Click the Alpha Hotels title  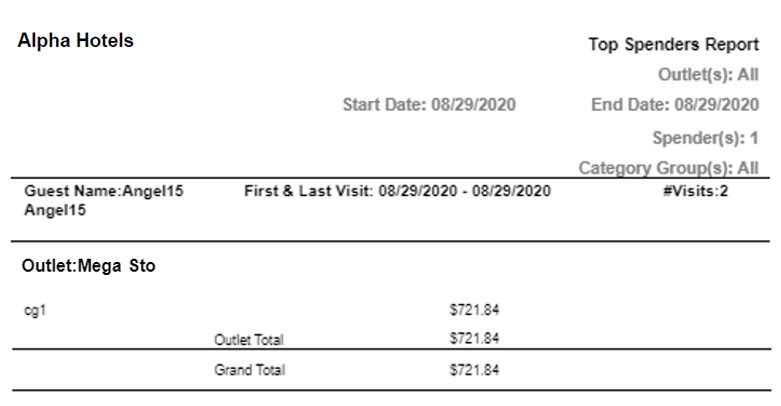point(76,41)
